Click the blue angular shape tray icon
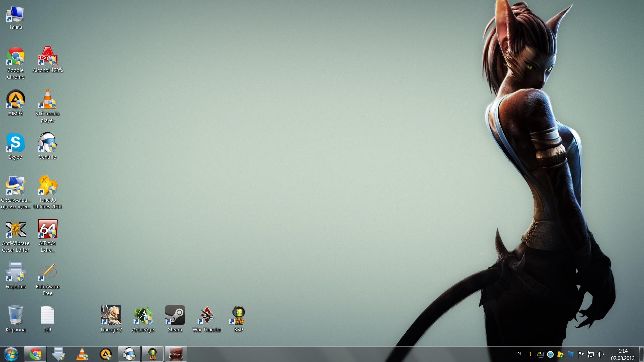This screenshot has width=644, height=362. (571, 354)
